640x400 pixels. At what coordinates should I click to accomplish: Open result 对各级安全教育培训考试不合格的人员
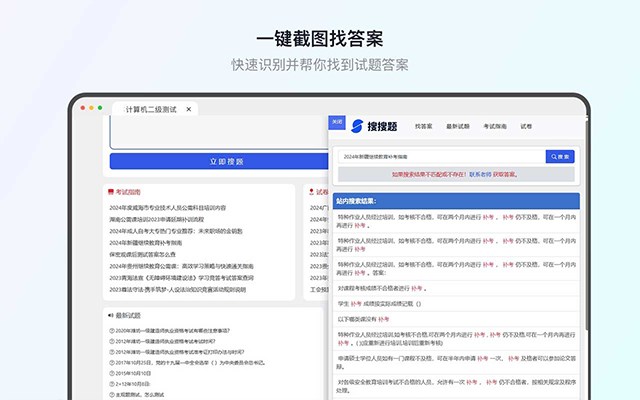coord(456,386)
